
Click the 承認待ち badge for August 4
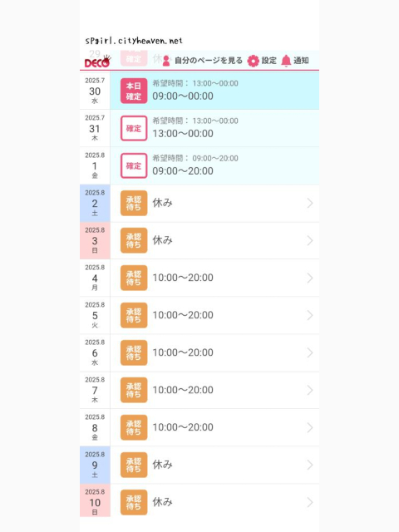(x=134, y=278)
